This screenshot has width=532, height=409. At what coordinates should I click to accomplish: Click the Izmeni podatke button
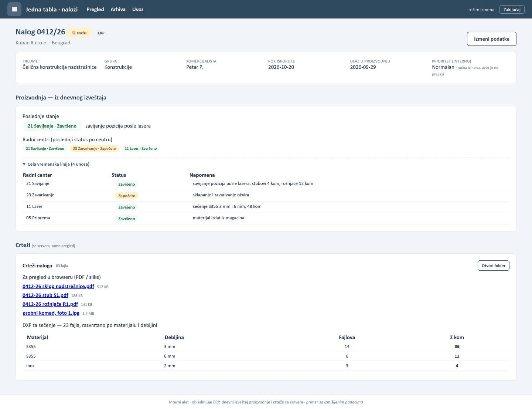coord(491,39)
